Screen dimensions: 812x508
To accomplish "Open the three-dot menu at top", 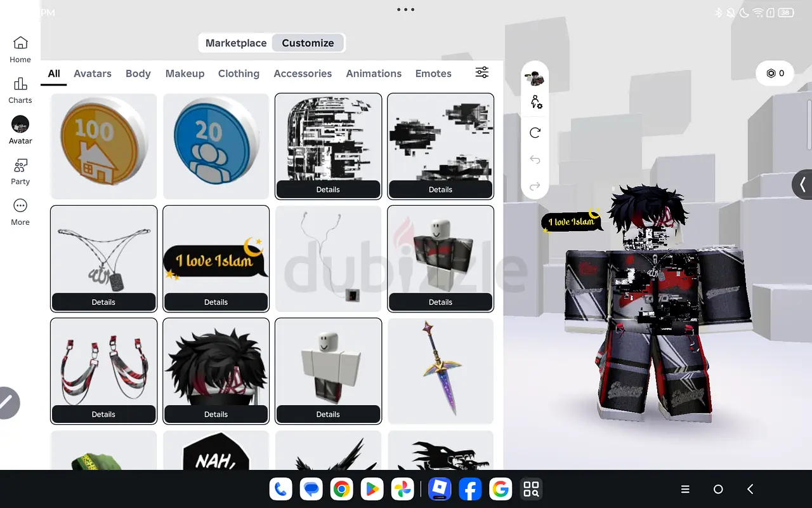I will point(405,10).
